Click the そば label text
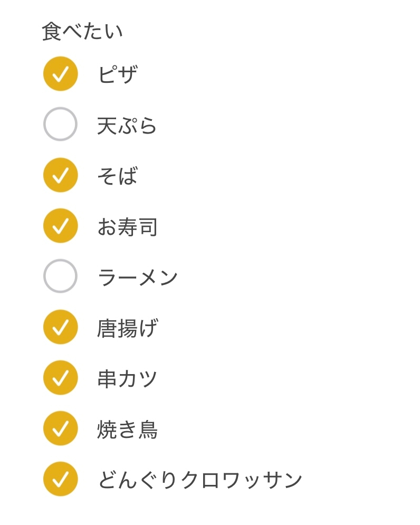Screen dimensions: 420x525 117,176
